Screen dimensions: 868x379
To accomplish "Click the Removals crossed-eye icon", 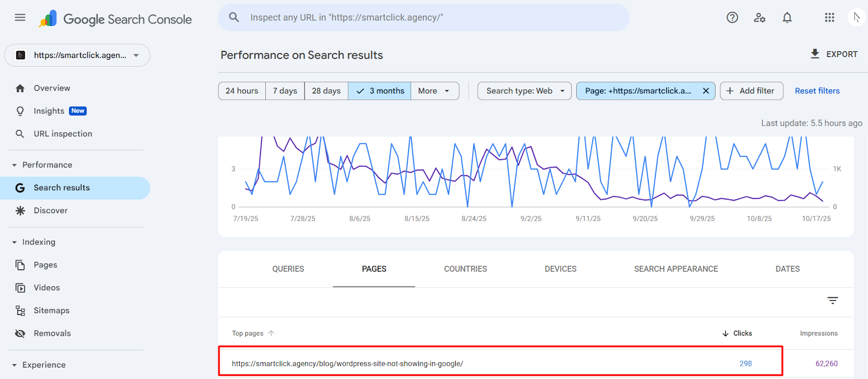I will coord(20,333).
